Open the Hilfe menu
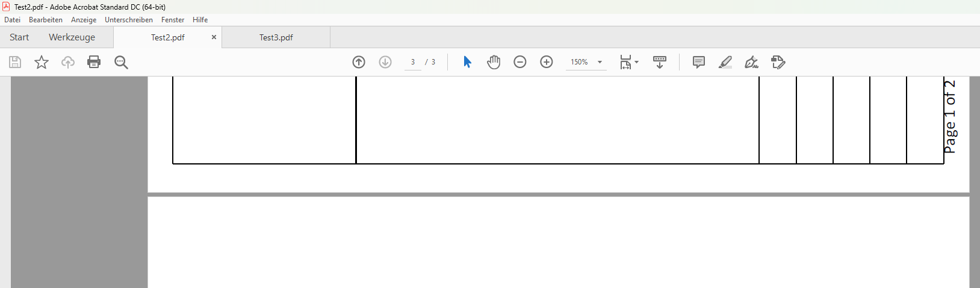 click(200, 20)
